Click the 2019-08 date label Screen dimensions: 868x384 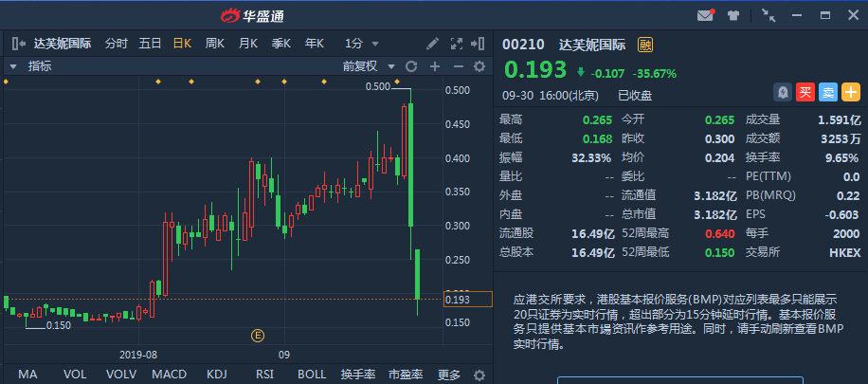[x=138, y=354]
